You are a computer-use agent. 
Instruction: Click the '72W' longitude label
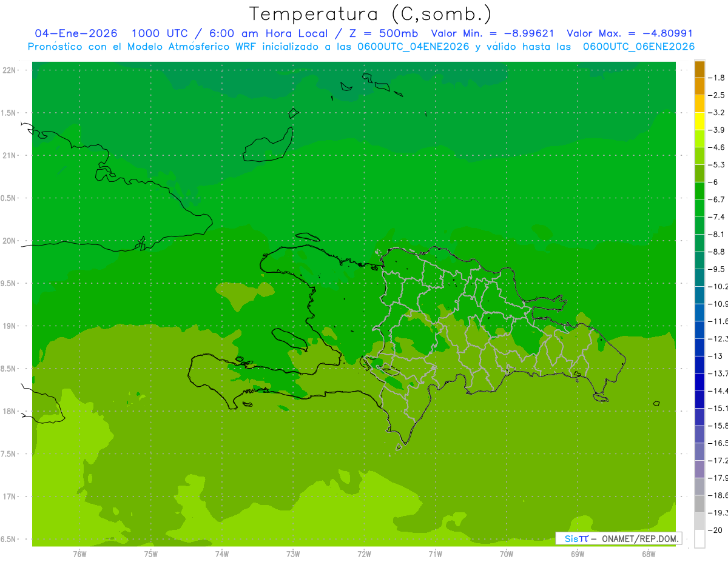364,554
